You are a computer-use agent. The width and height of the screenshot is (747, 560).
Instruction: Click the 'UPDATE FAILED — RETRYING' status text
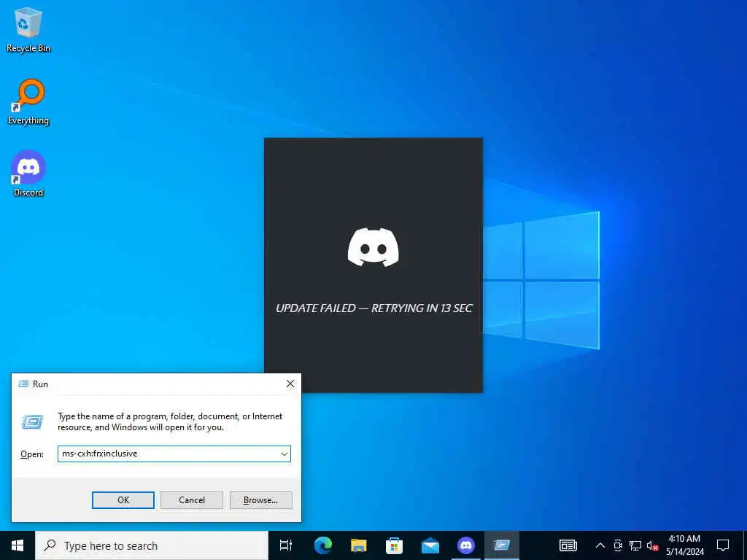pos(374,308)
